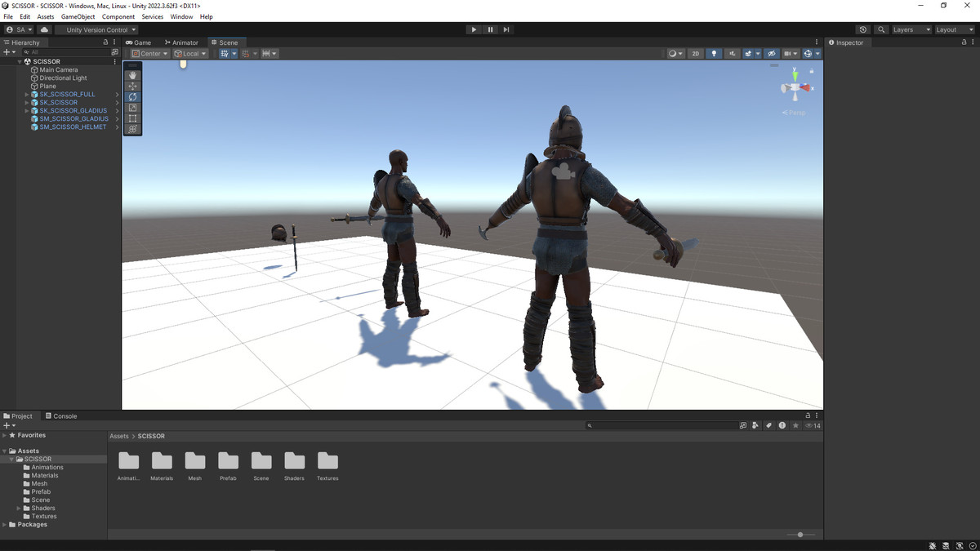
Task: Expand SK_SCISSOR_FULL in Hierarchy
Action: 27,95
